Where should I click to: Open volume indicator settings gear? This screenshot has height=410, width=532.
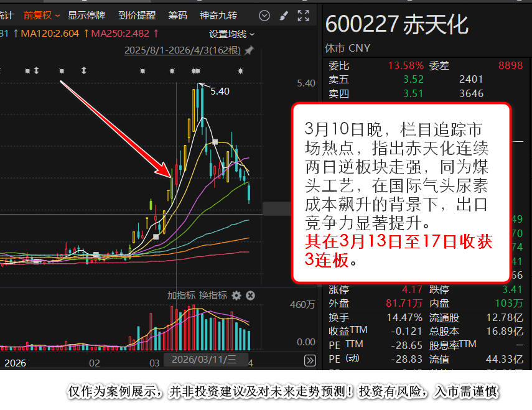pos(236,296)
